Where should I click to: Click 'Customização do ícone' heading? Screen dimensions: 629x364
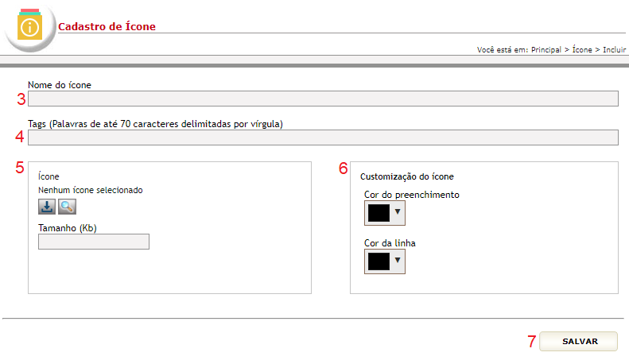pyautogui.click(x=407, y=176)
